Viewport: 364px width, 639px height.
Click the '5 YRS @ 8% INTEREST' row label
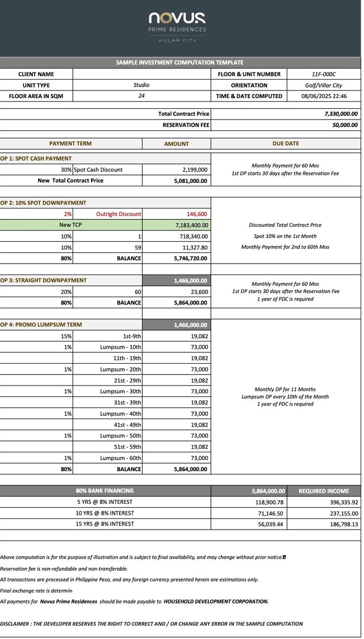(x=105, y=502)
